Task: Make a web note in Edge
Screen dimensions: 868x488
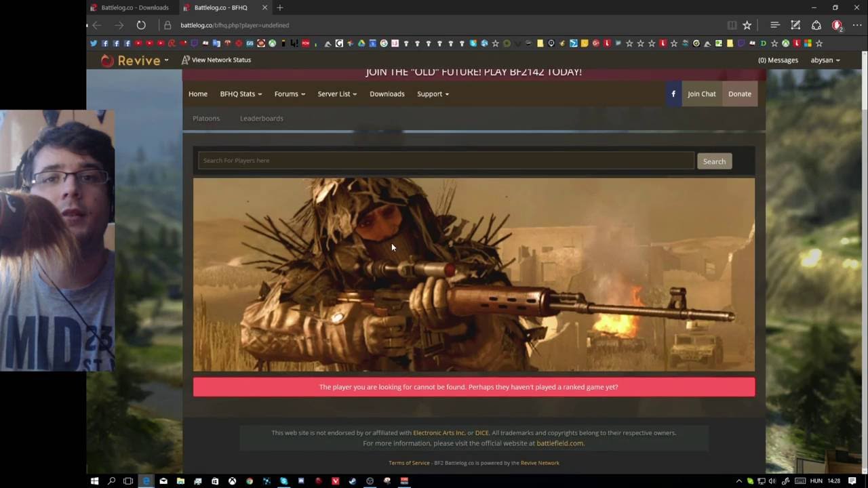Action: [x=795, y=25]
